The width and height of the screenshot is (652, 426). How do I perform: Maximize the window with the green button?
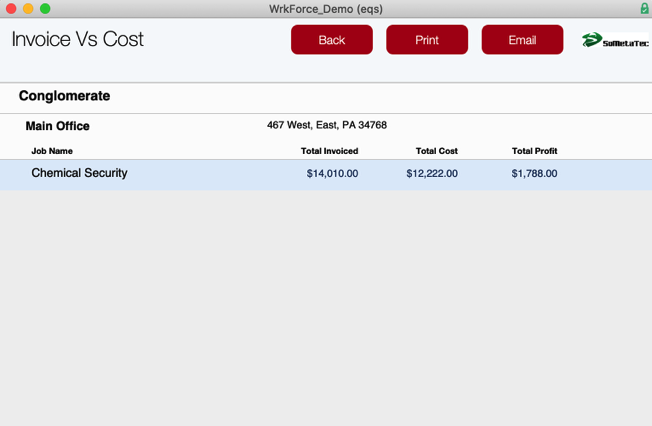(x=45, y=9)
